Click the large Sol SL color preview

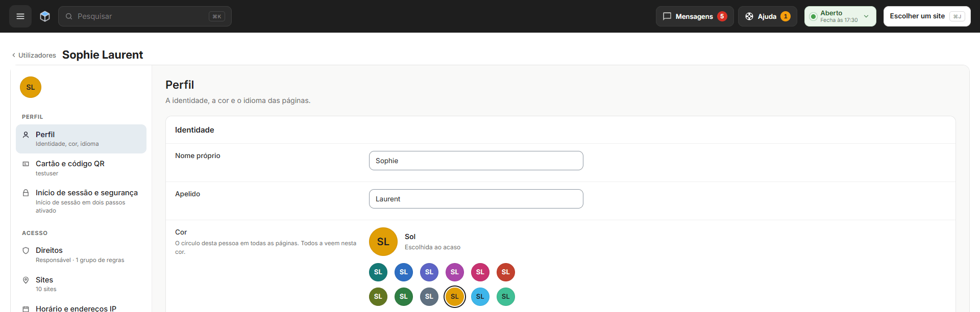point(383,242)
